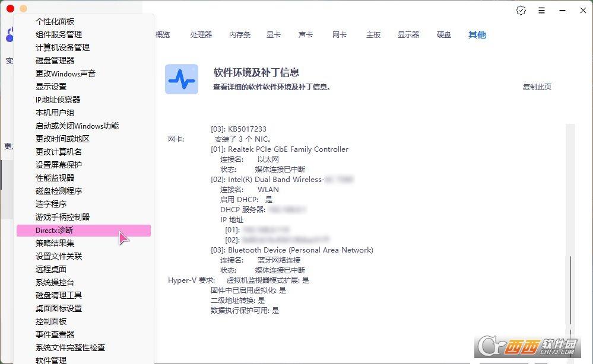Click the 安装了 3 个 NIC text
Screen dimensions: 593x364
point(243,139)
